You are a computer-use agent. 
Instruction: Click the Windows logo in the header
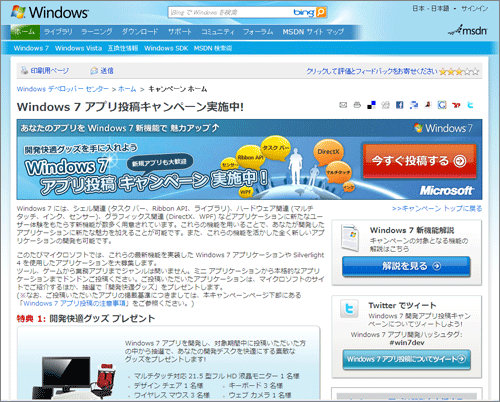(50, 12)
